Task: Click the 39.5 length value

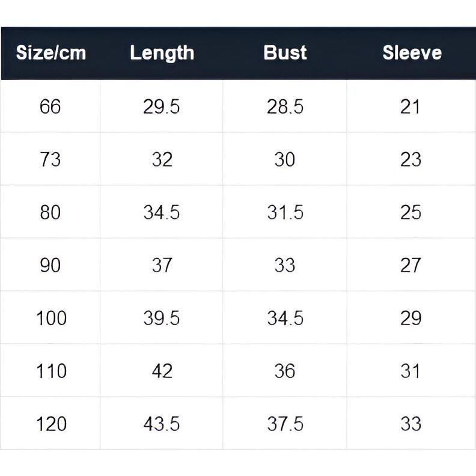Action: click(162, 318)
